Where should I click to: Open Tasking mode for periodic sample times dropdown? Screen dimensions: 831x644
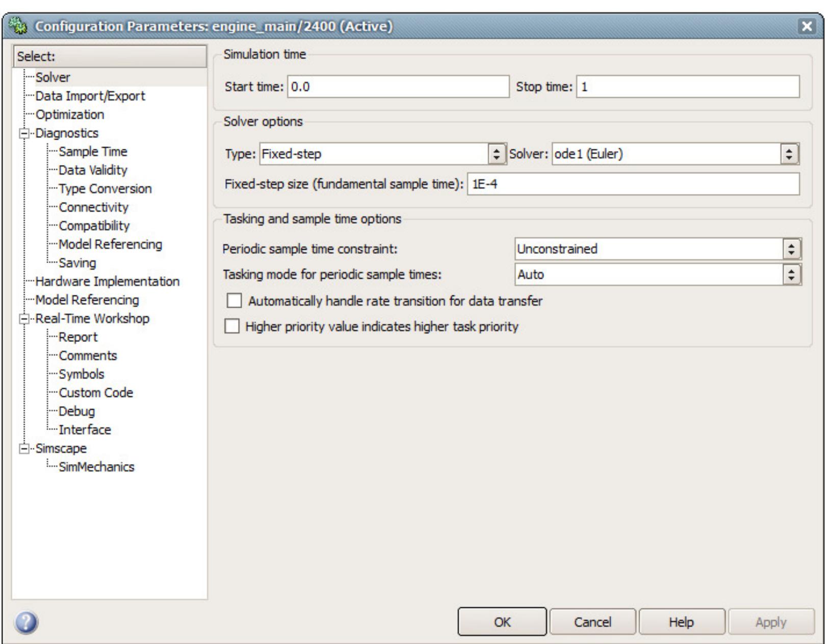[658, 275]
